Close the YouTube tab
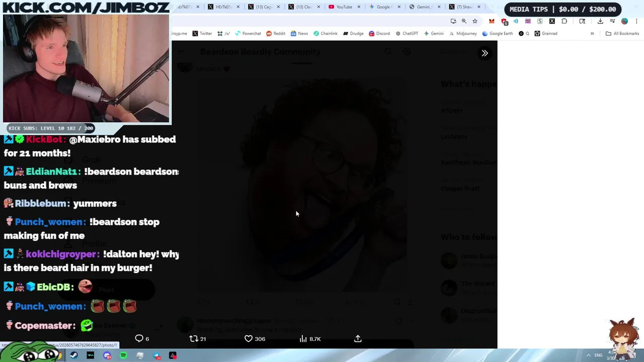 coord(359,7)
